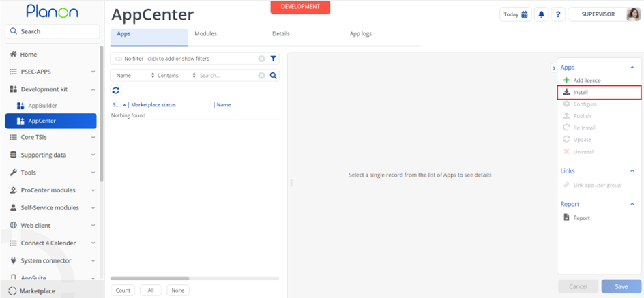
Task: Open the Name field dropdown
Action: [135, 76]
